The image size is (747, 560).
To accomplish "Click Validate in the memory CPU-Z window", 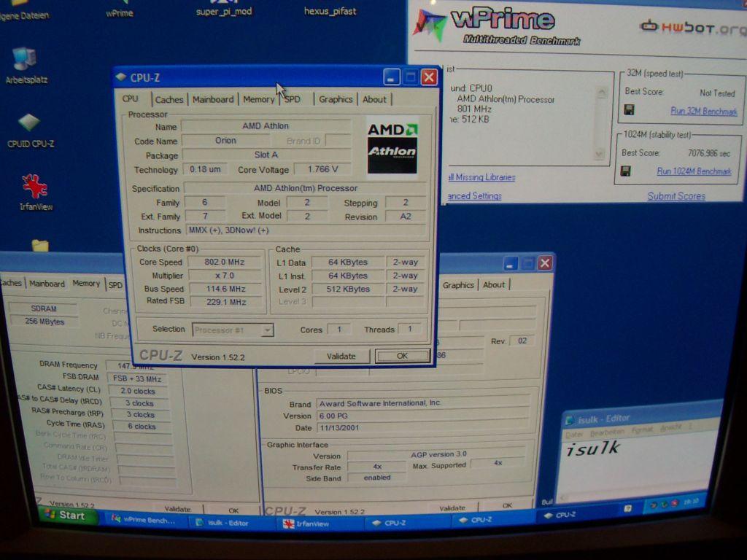I will tap(177, 508).
